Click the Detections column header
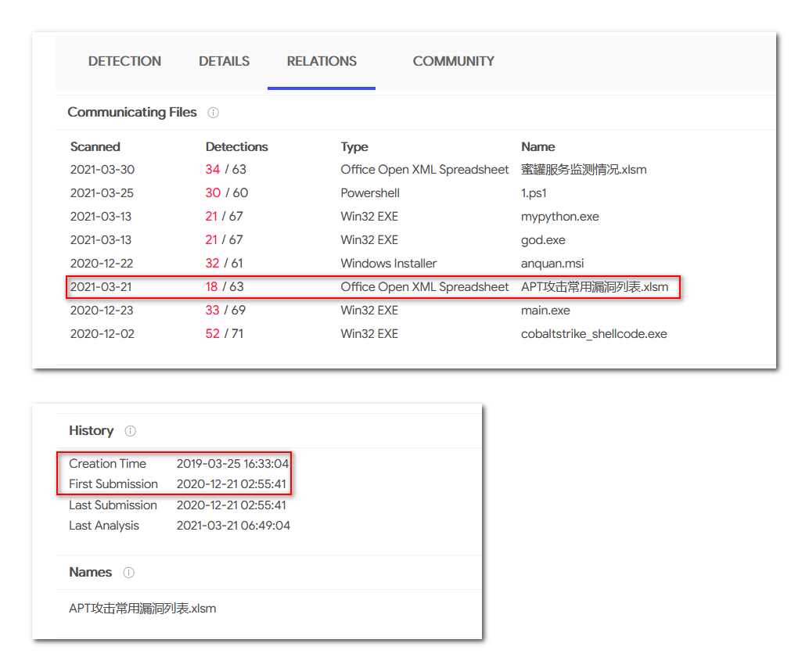The height and width of the screenshot is (672, 809). [x=236, y=147]
